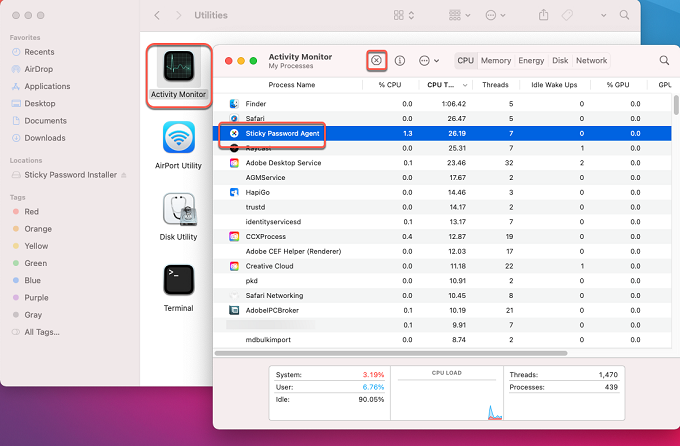Click the Finder tag icon
Screen dimensions: 680x446
tap(567, 16)
